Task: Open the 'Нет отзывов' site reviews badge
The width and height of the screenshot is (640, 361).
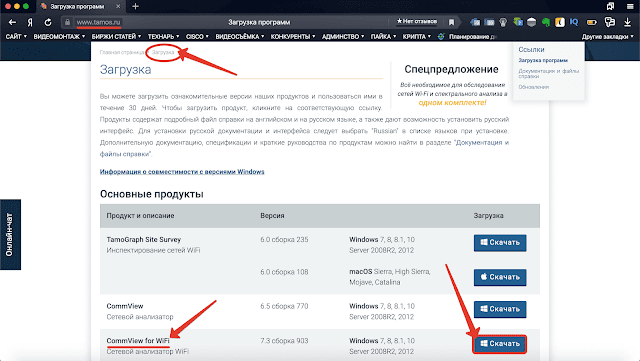Action: [x=417, y=21]
